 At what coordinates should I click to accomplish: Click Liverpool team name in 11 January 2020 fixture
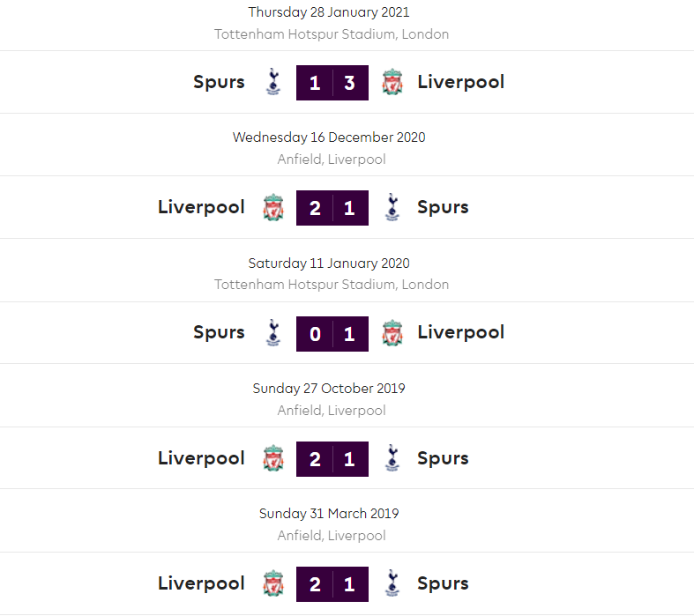click(460, 333)
